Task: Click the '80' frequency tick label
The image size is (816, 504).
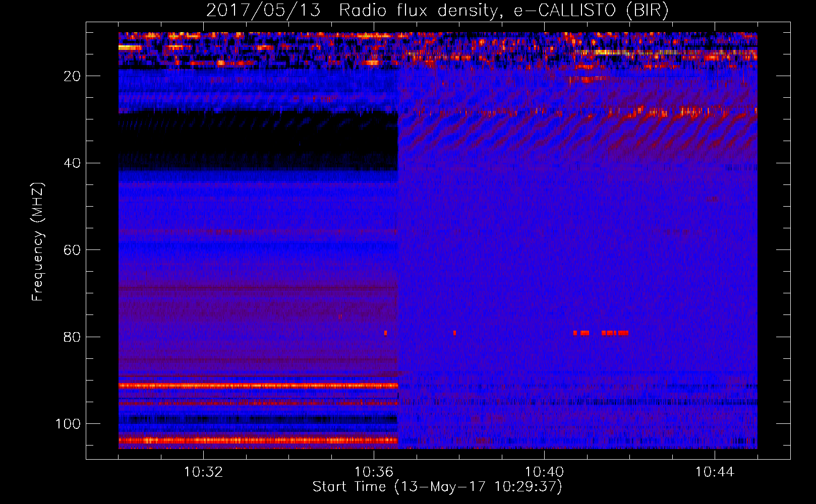Action: tap(73, 337)
